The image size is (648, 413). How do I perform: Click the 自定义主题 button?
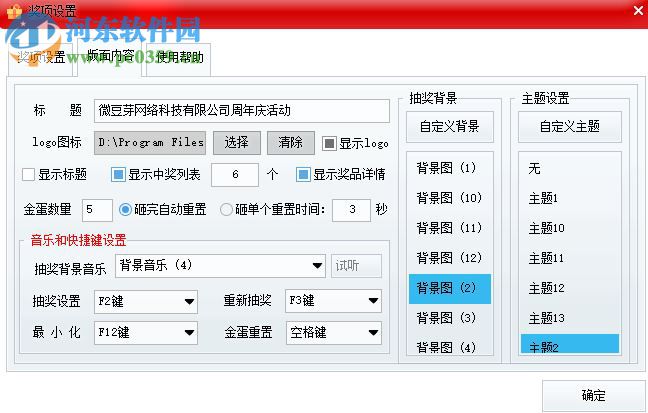pos(569,127)
